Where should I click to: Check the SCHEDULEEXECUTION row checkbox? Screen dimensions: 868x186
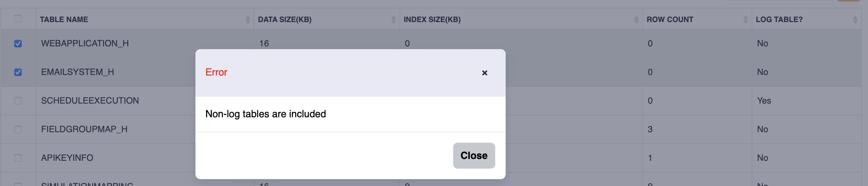click(x=18, y=101)
